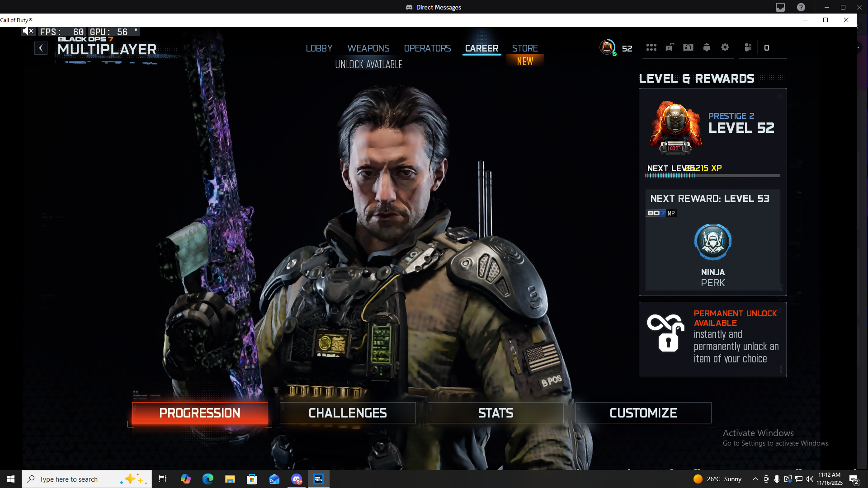Click the Ninja perk reward icon
The width and height of the screenshot is (868, 488).
tap(712, 242)
